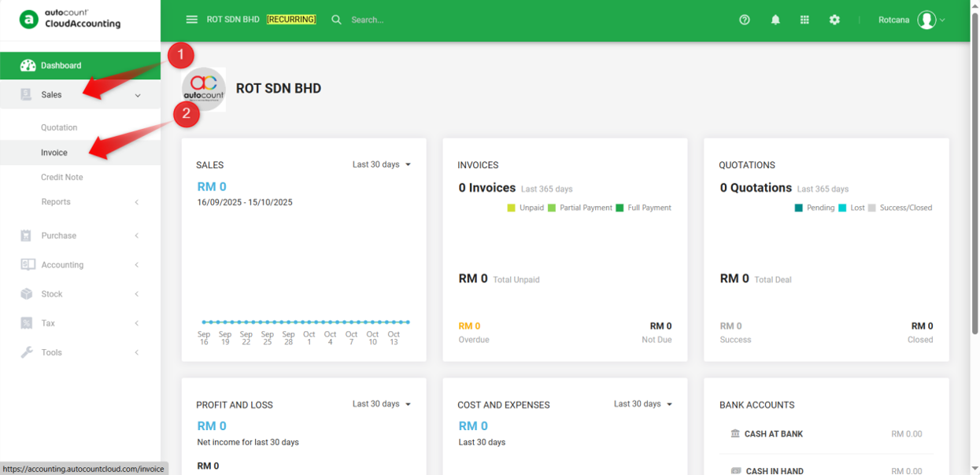Screen dimensions: 980x475
Task: Click the RM 0 Overdue amount
Action: [470, 326]
